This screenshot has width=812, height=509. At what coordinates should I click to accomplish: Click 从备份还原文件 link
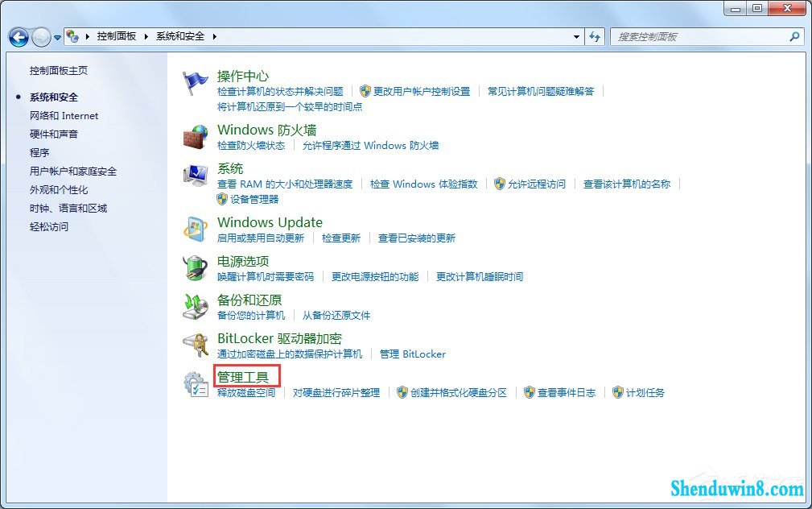click(336, 315)
